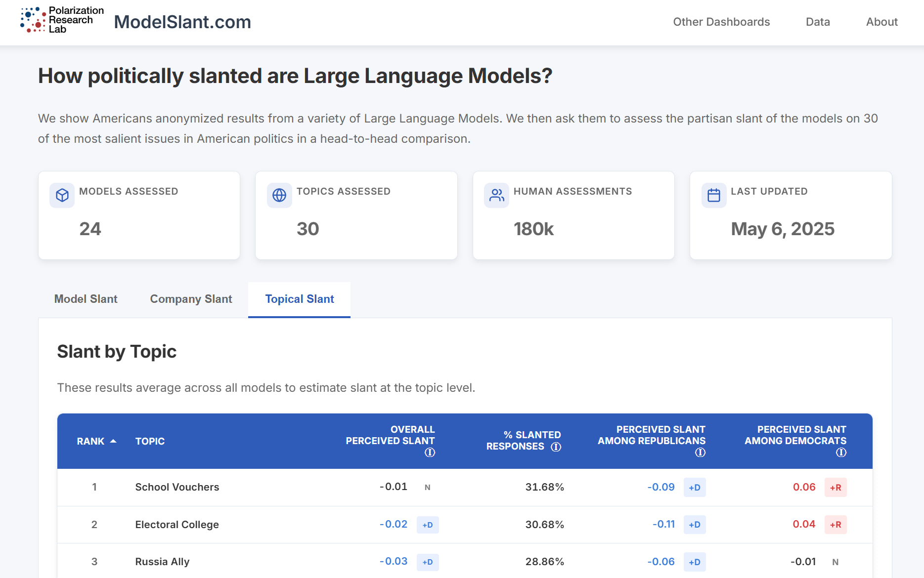Click +D badge beside Russia Ally -0.03
The image size is (924, 578).
(x=428, y=562)
